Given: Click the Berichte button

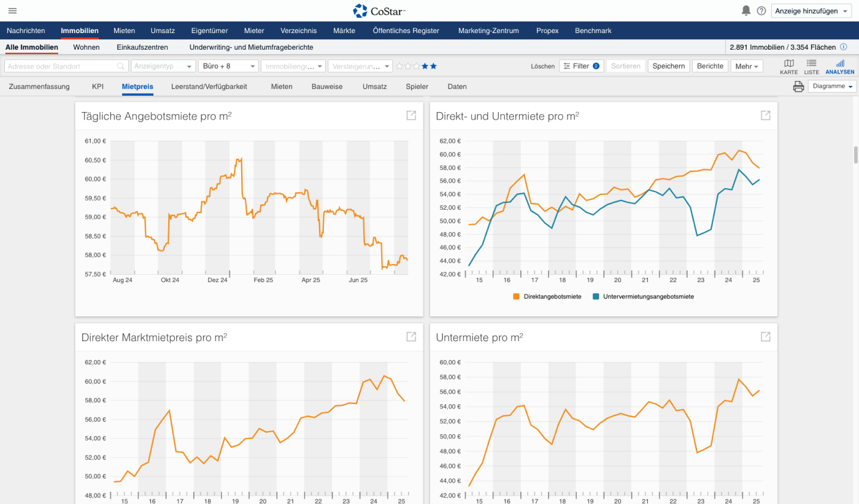Looking at the screenshot, I should (x=710, y=66).
